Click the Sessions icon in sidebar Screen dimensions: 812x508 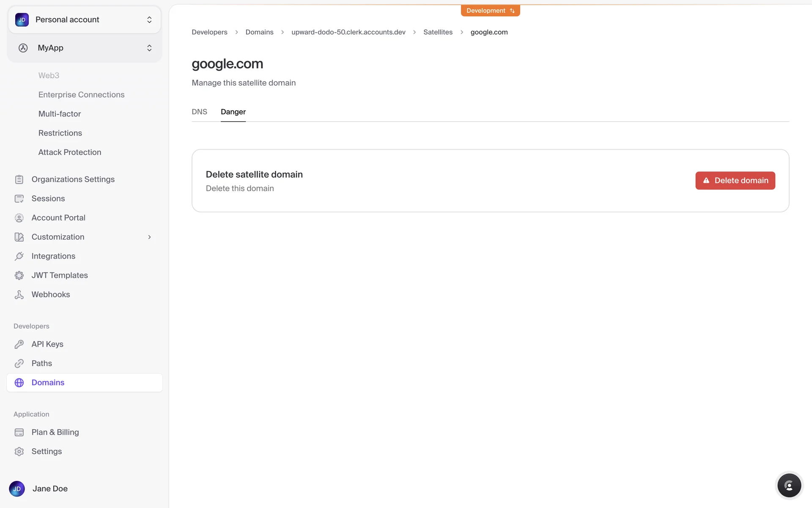pos(19,199)
